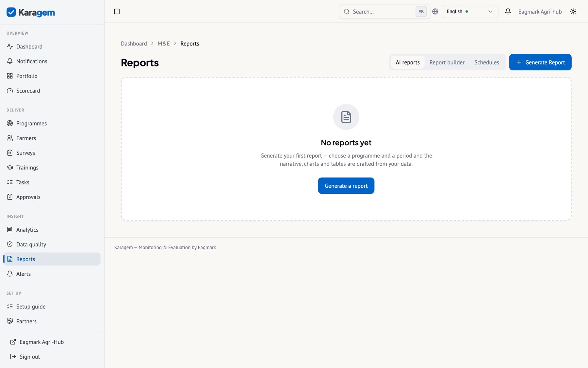This screenshot has height=368, width=588.
Task: Click the Approvals clipboard-check icon
Action: click(x=10, y=197)
